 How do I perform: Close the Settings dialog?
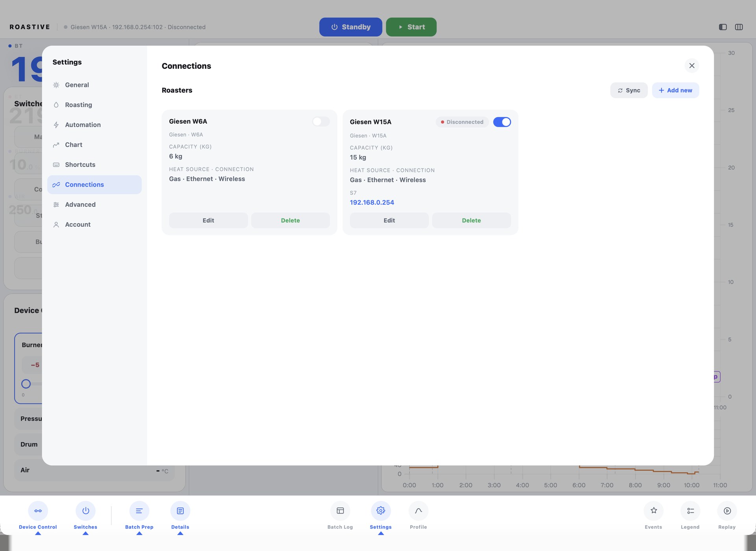click(692, 66)
